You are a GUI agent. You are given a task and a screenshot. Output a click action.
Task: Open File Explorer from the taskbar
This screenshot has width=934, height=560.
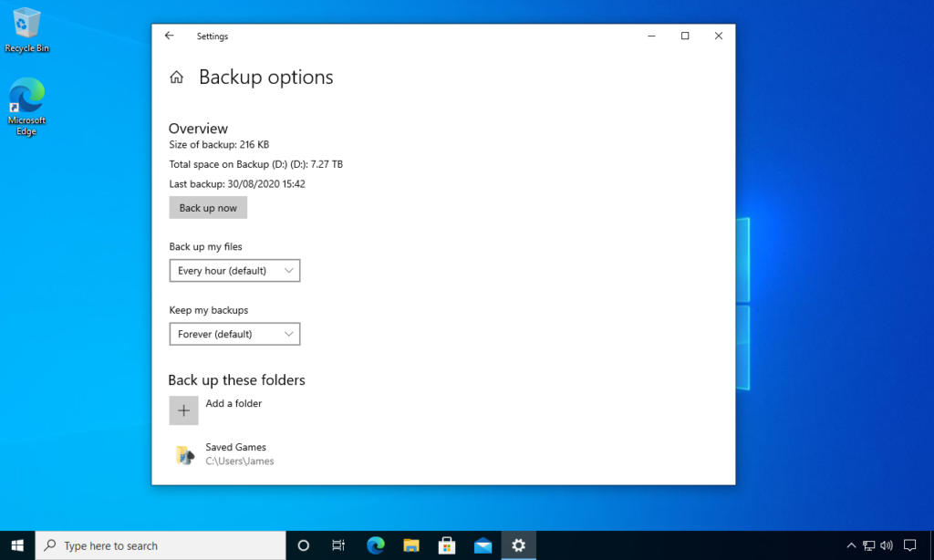click(x=410, y=544)
